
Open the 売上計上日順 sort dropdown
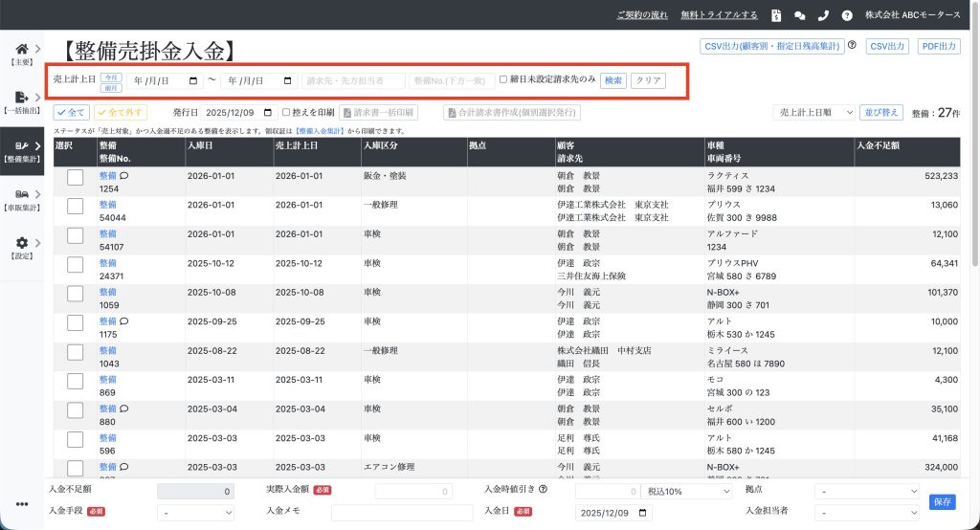813,113
